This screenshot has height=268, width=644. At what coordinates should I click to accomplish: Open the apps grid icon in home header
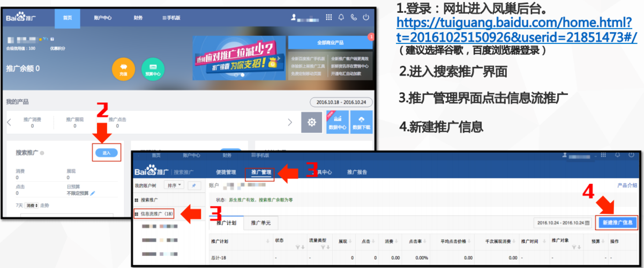(x=329, y=17)
